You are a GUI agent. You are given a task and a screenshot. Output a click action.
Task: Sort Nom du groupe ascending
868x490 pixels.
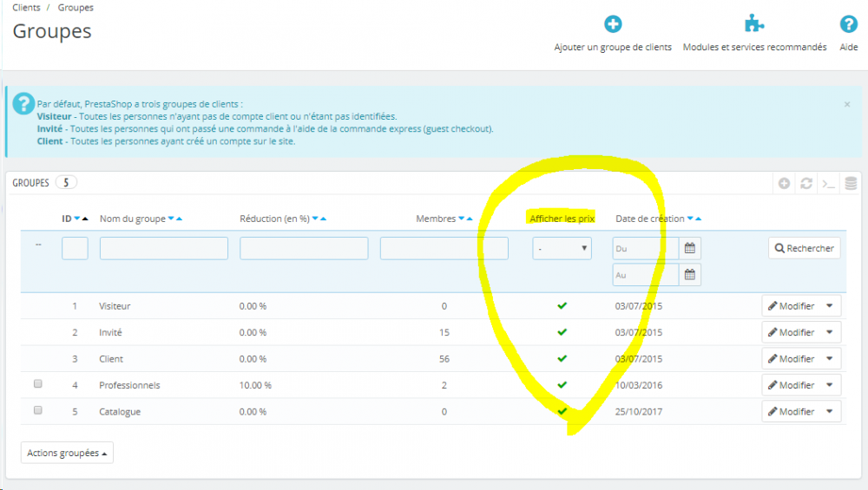point(179,219)
